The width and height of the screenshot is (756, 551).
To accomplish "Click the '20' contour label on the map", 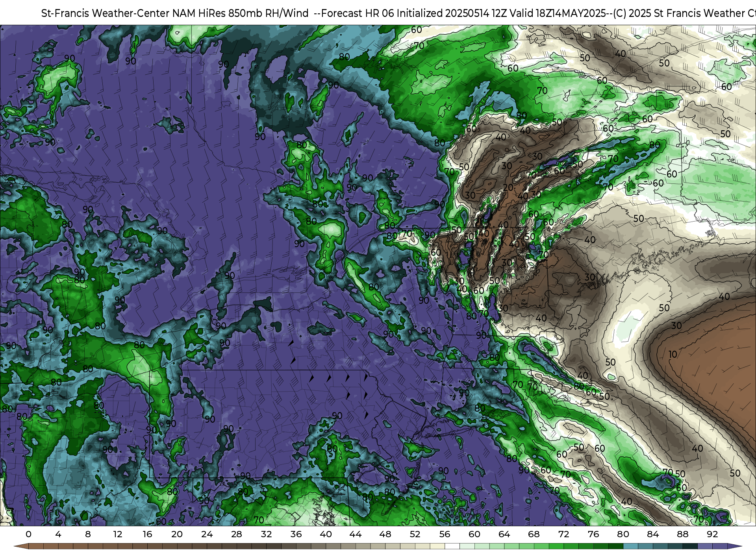I will pos(508,187).
